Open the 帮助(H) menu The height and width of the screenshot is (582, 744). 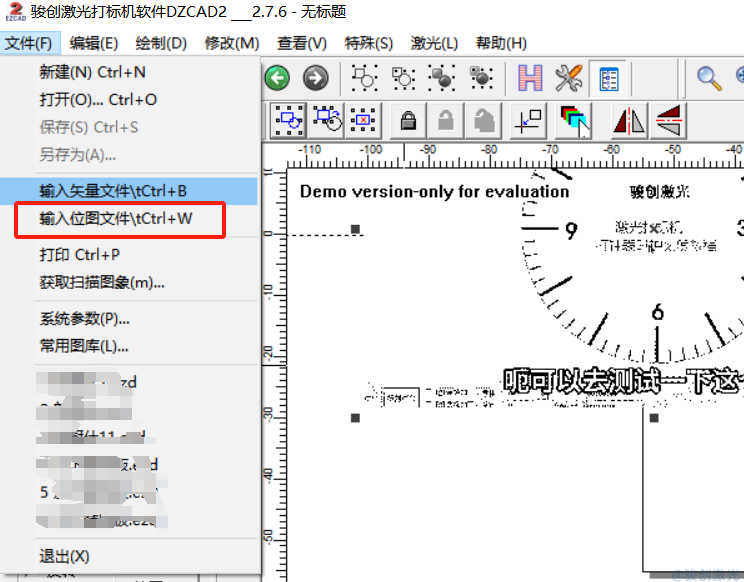point(502,43)
